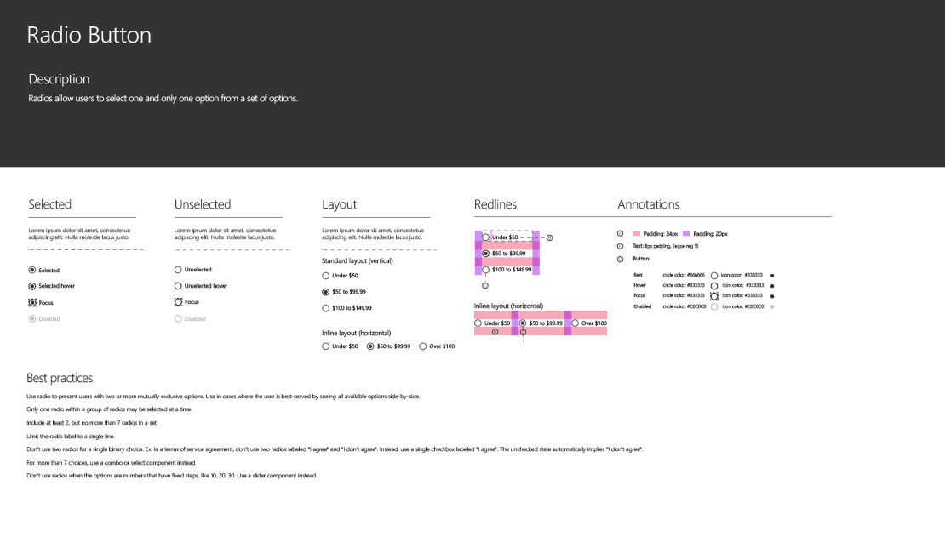The height and width of the screenshot is (560, 945).
Task: Select '$50 to $99.99' in the Redlines vertical example
Action: 486,254
